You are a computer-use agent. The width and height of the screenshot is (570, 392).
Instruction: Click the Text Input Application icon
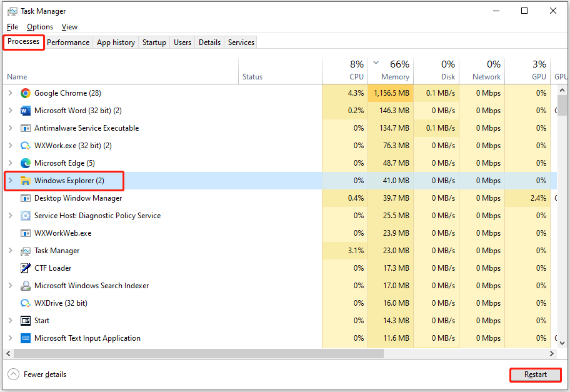coord(26,338)
